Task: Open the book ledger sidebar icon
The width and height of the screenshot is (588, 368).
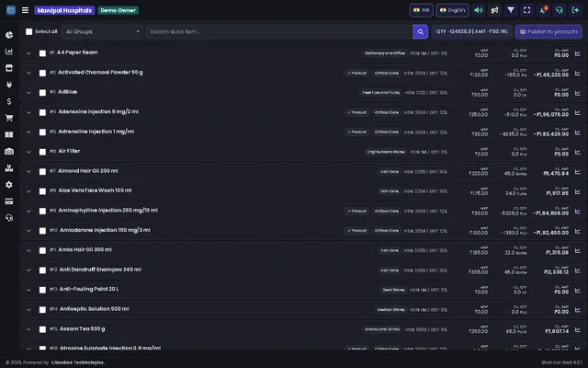Action: click(x=9, y=134)
